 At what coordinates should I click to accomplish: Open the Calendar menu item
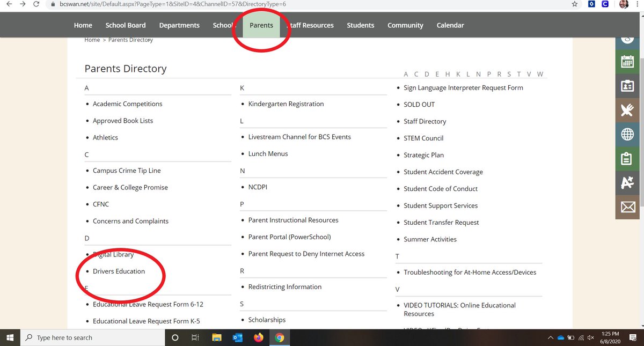(450, 25)
